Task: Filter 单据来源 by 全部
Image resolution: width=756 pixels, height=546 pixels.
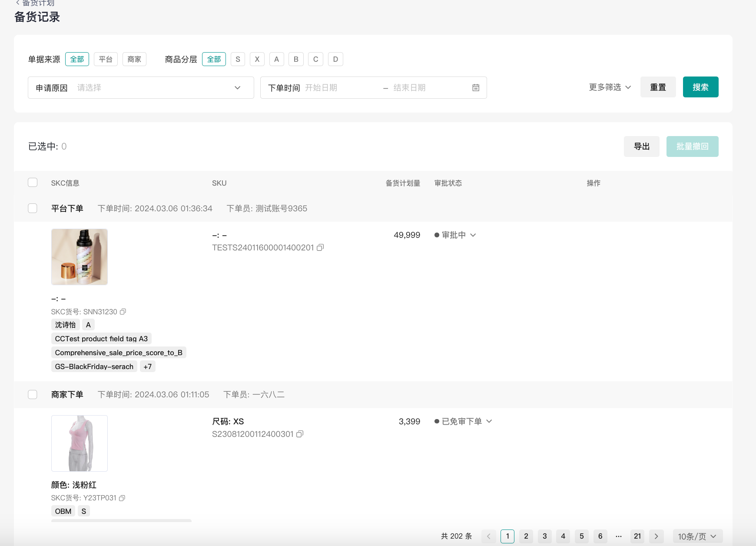Action: (x=77, y=59)
